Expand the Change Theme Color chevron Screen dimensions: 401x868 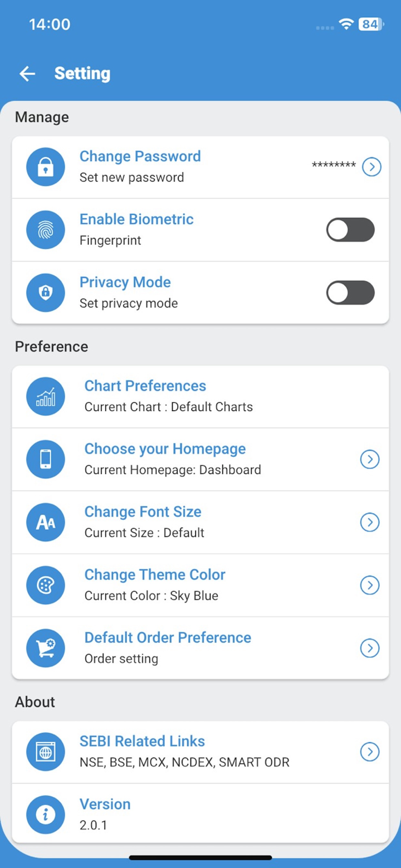pos(370,585)
